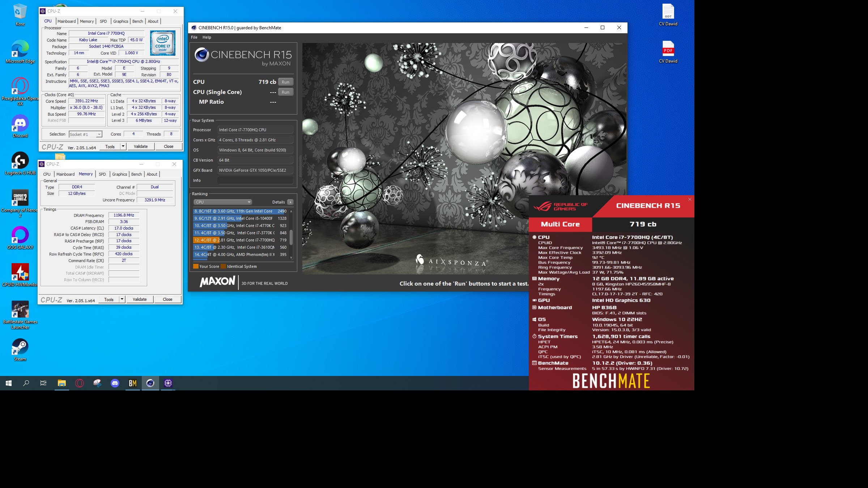868x488 pixels.
Task: Select ranking row 11 Core i7-3770K
Action: 241,233
